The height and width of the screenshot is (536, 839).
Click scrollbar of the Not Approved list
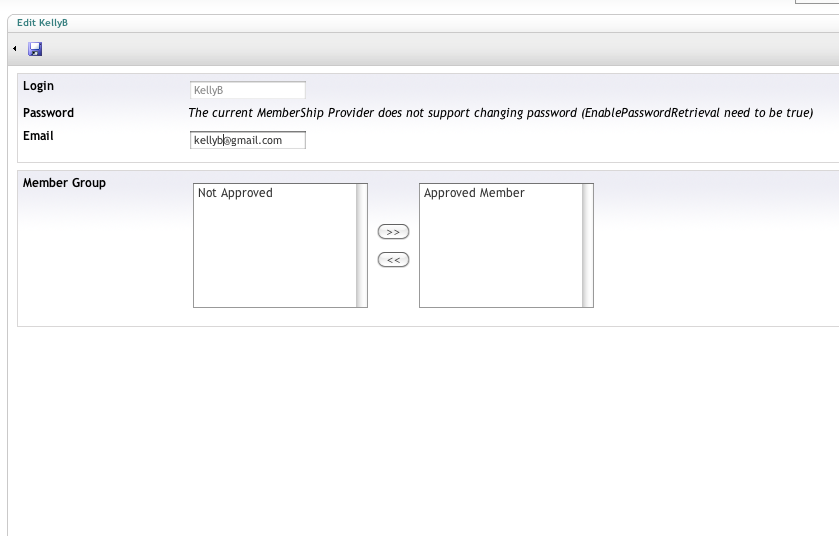(362, 245)
